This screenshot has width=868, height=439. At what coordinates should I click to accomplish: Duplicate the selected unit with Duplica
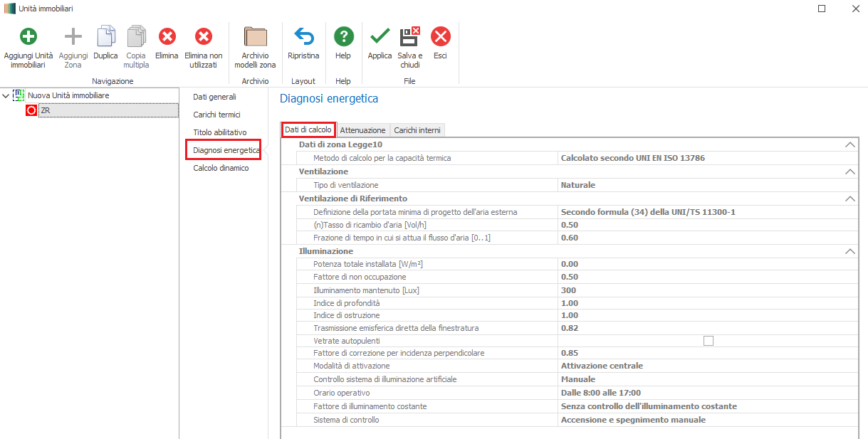(105, 37)
